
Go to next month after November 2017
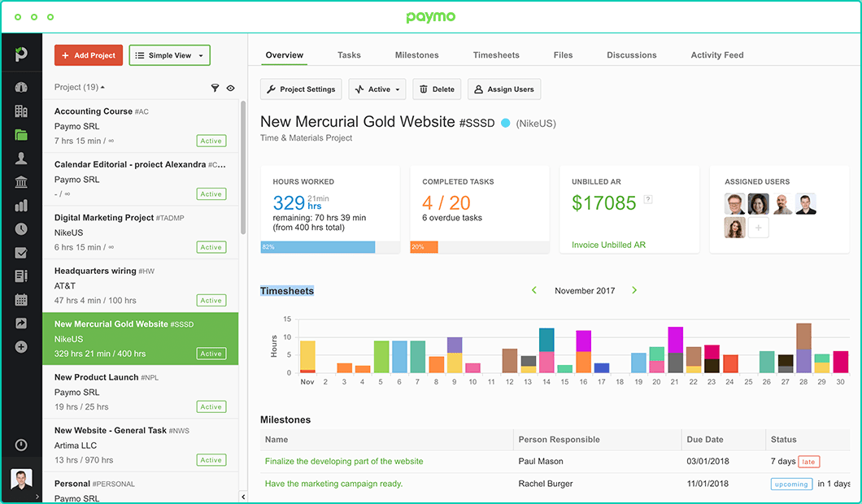point(634,290)
